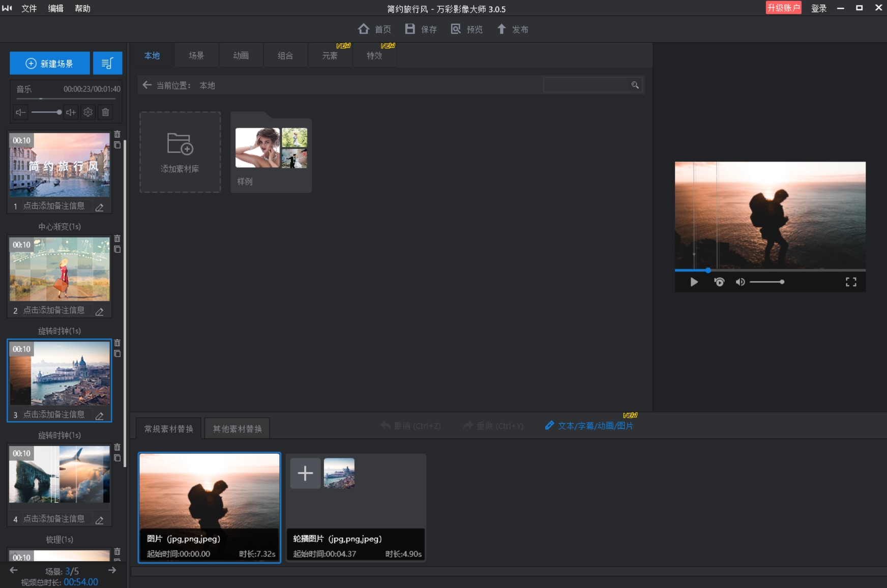Duplicate scene 3 with its copy icon
The height and width of the screenshot is (588, 887).
pyautogui.click(x=117, y=354)
